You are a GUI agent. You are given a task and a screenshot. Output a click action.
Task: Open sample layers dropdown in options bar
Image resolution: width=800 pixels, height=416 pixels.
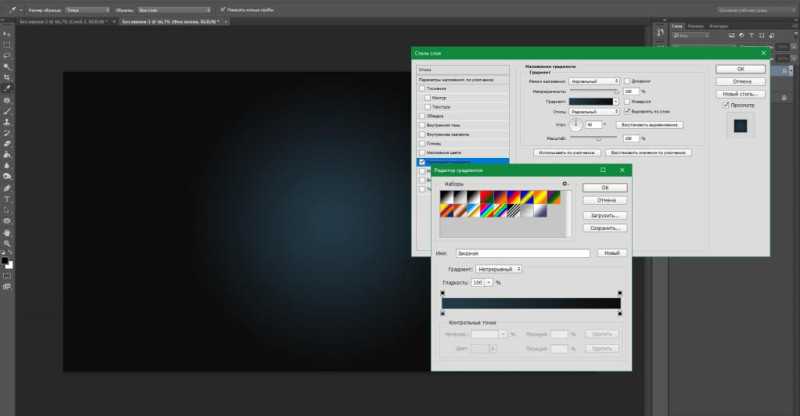coord(174,10)
